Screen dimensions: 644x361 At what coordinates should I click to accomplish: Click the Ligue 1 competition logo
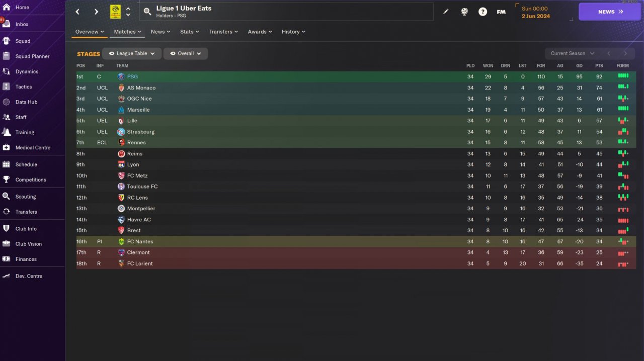coord(115,12)
